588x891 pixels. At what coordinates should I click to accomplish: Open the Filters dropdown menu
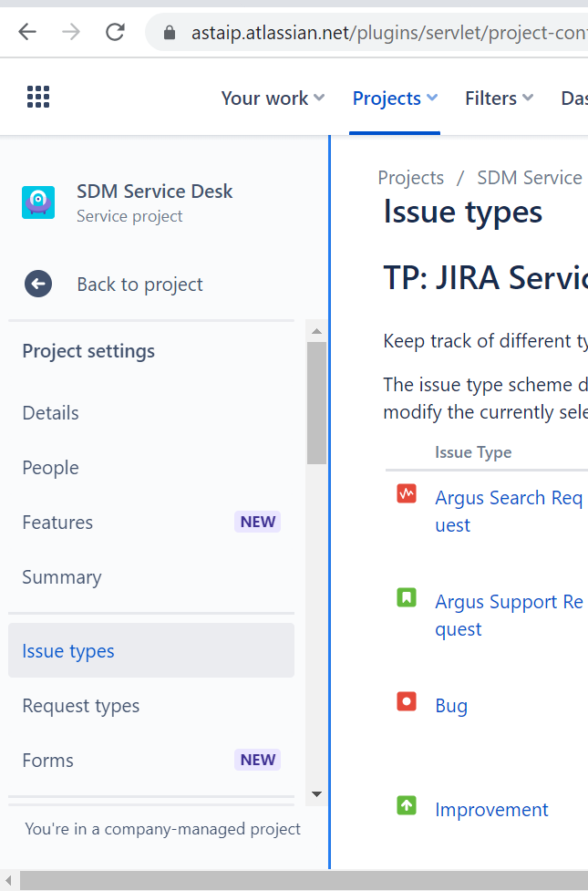pyautogui.click(x=499, y=98)
